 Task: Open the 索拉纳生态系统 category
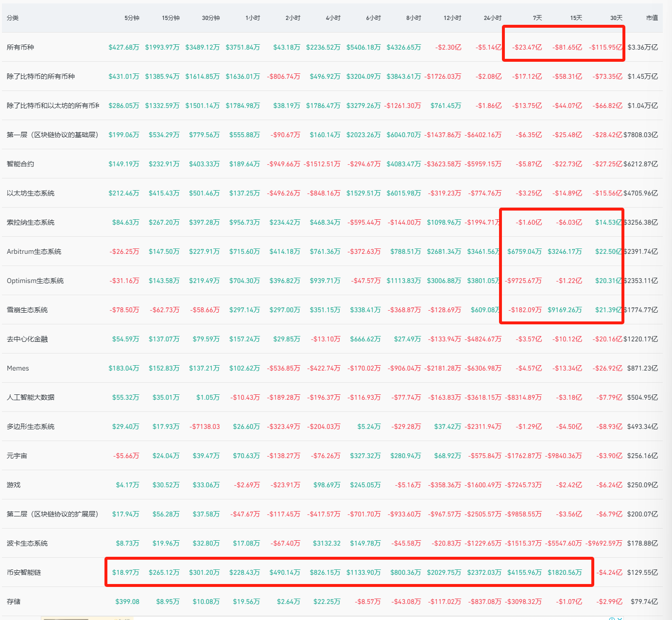coord(31,222)
